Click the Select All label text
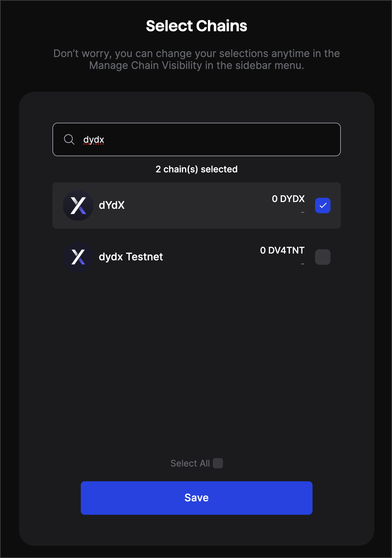The height and width of the screenshot is (558, 392). pos(190,463)
